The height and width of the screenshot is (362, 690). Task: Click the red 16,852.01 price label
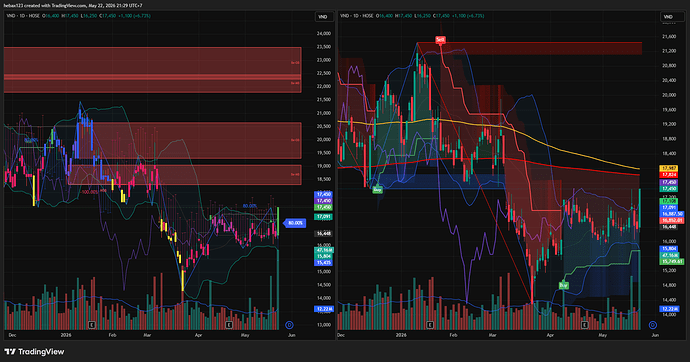[x=672, y=220]
